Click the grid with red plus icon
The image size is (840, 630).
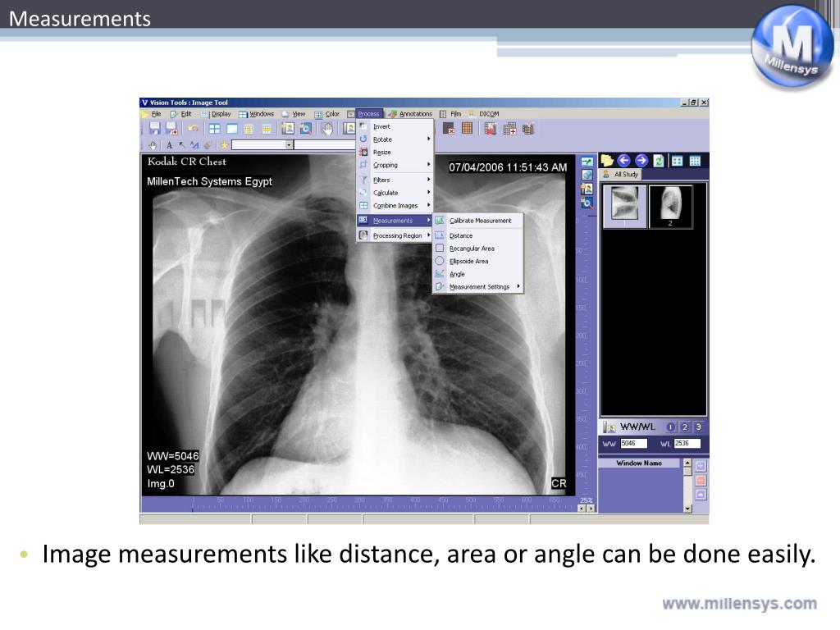point(509,129)
